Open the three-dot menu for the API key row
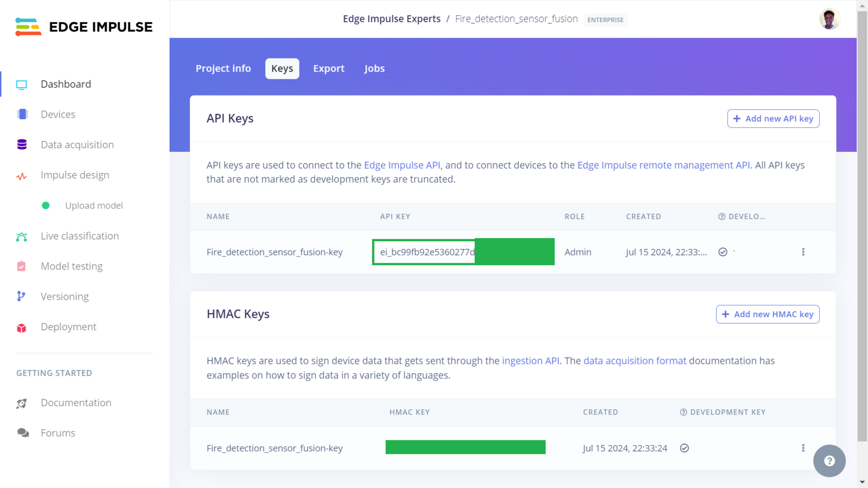This screenshot has width=868, height=488. click(803, 252)
